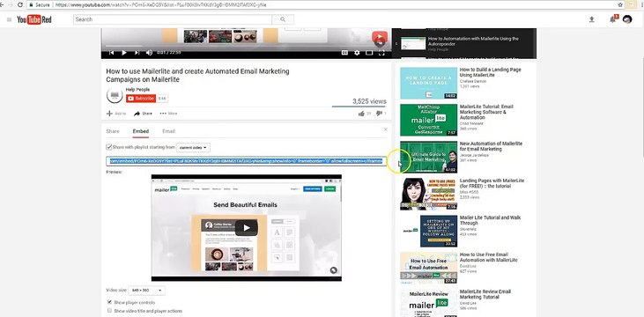Click the "3,525 views" count

[x=369, y=101]
